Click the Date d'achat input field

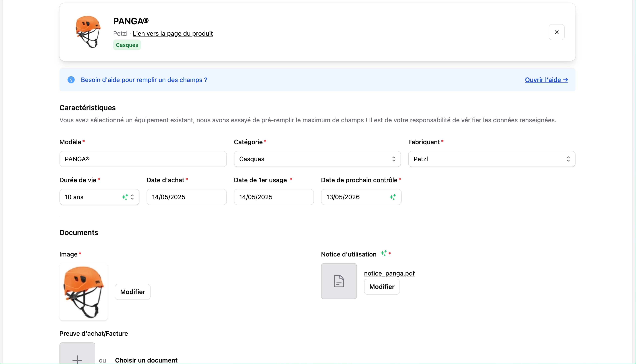[186, 197]
